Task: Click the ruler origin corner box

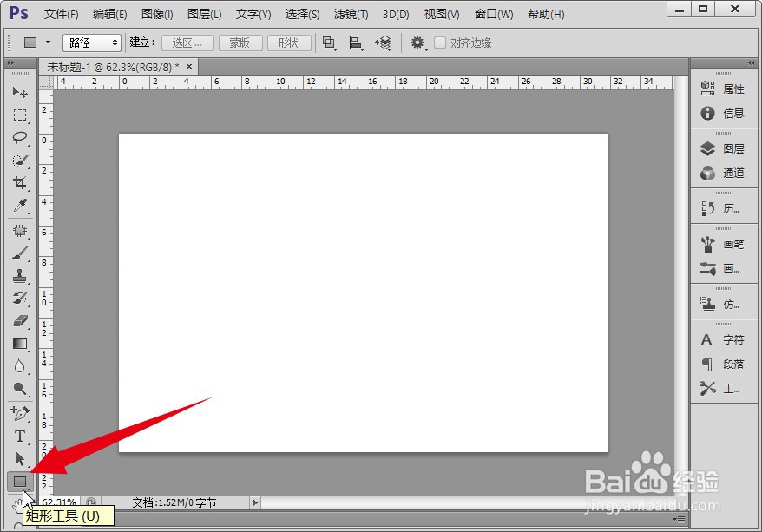Action: 46,82
